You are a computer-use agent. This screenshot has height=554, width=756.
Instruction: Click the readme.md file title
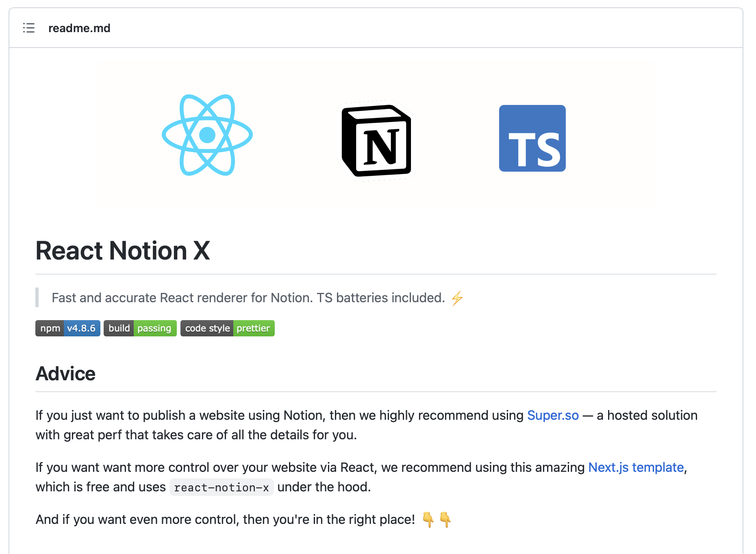coord(79,28)
